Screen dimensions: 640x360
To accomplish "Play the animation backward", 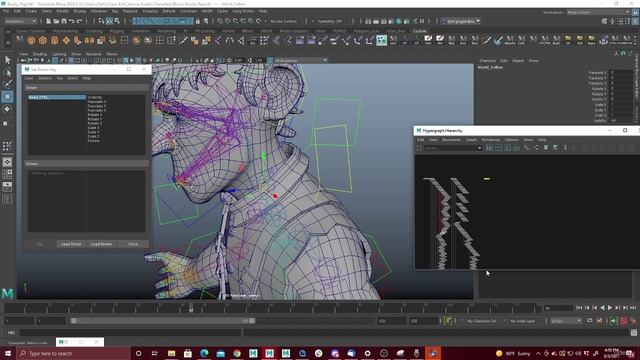I will [602, 308].
